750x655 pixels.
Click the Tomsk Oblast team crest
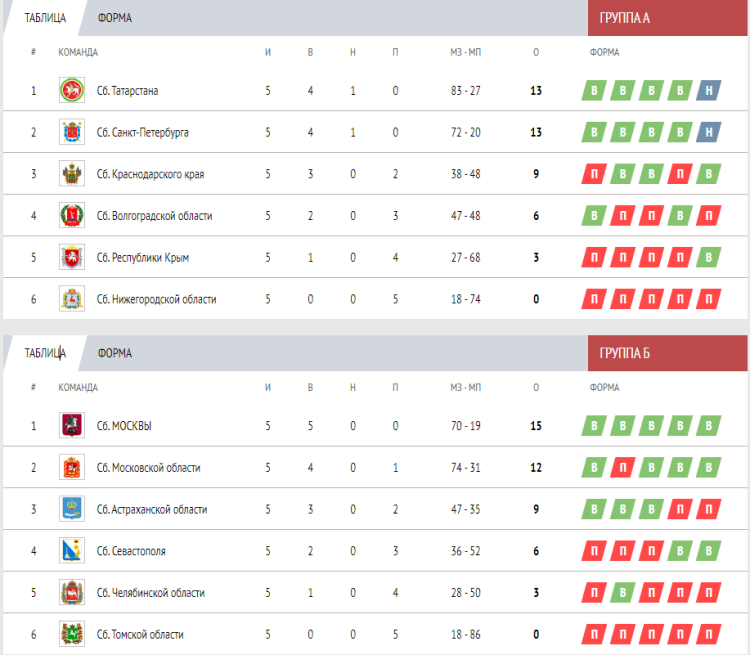click(72, 634)
